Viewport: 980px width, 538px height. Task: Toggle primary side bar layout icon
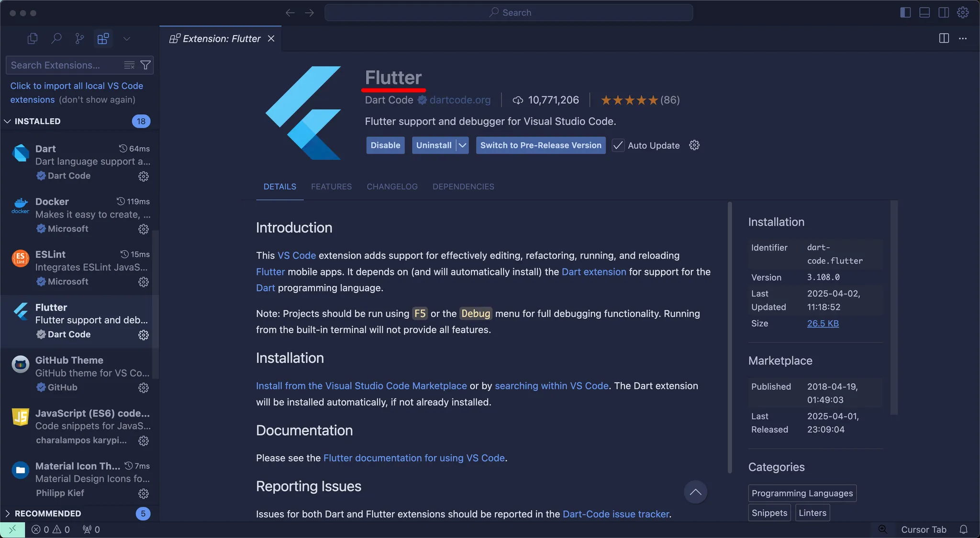click(x=905, y=12)
